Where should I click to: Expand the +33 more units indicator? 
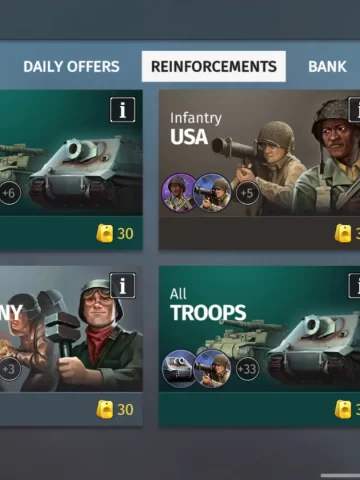tap(247, 369)
